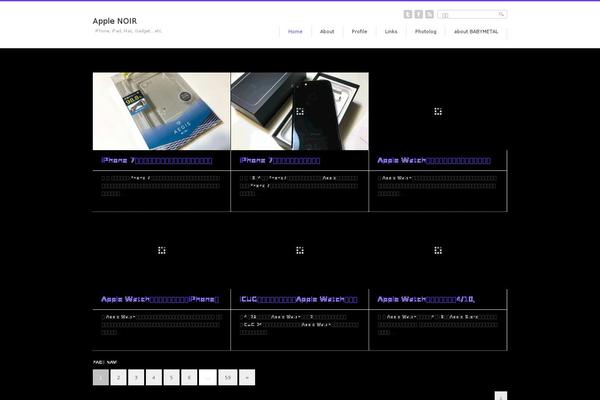Open the About menu item
Viewport: 600px width, 400px height.
327,31
